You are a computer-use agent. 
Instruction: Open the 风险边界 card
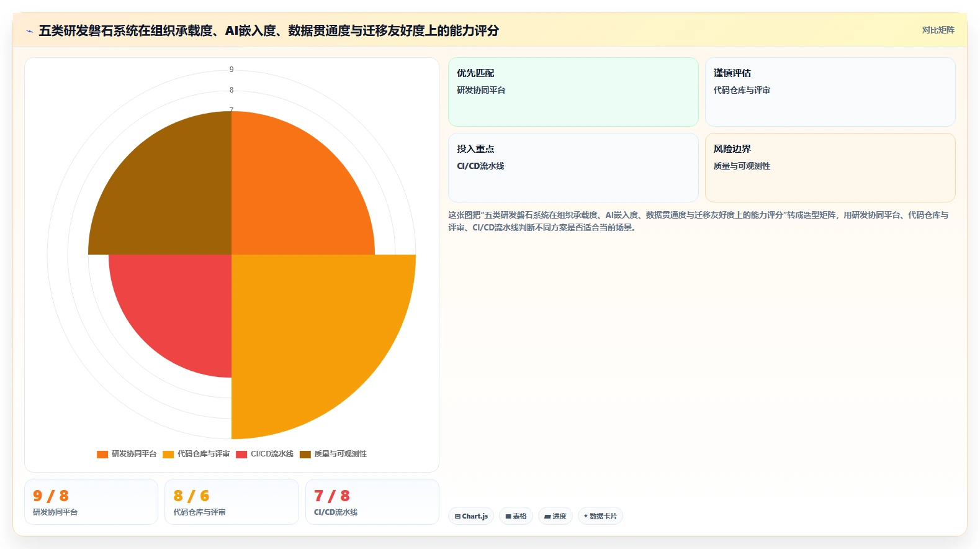pyautogui.click(x=830, y=168)
